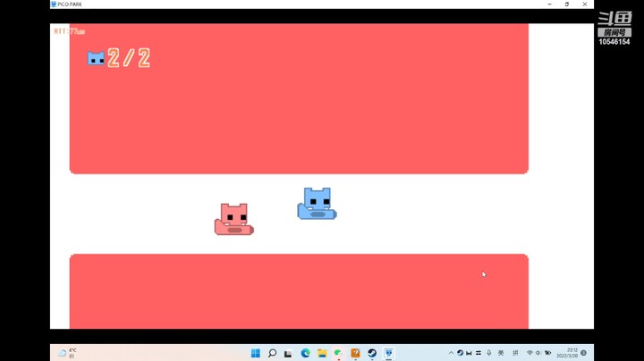
Task: Open the weather widget showing 6°C
Action: point(68,353)
